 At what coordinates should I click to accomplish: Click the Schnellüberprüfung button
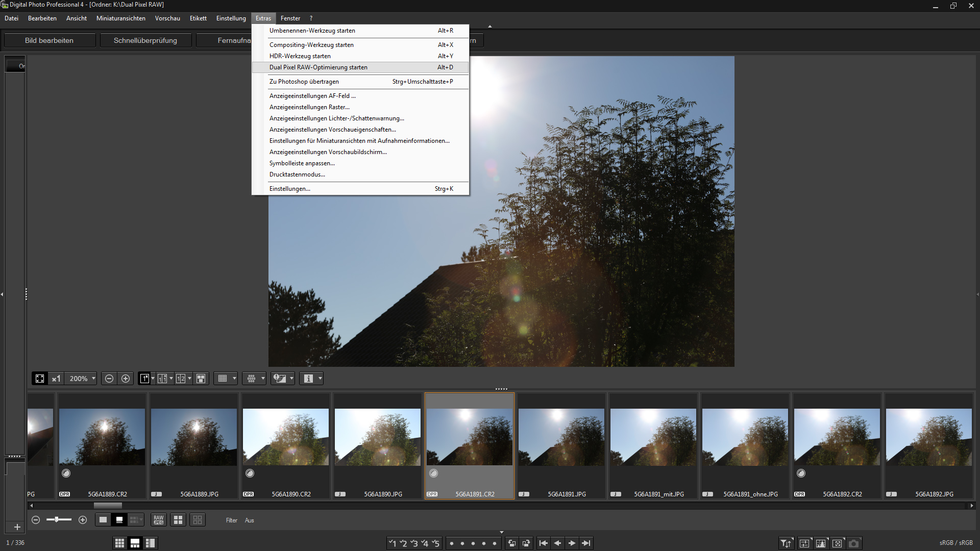pyautogui.click(x=145, y=40)
